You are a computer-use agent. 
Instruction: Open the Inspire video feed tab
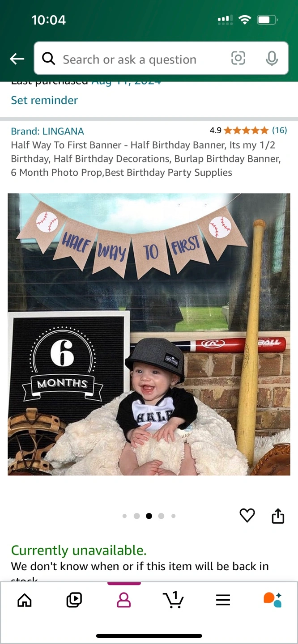[x=74, y=600]
